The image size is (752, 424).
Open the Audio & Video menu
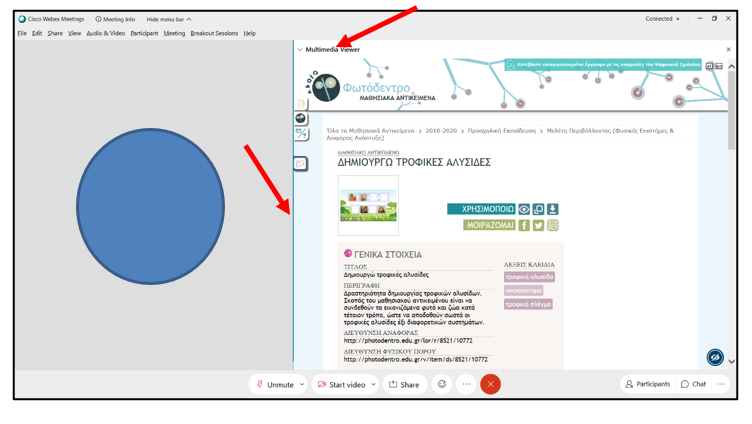(x=106, y=33)
